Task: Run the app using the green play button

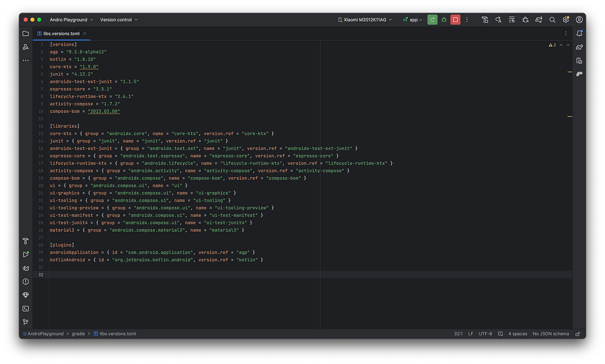Action: click(x=432, y=19)
